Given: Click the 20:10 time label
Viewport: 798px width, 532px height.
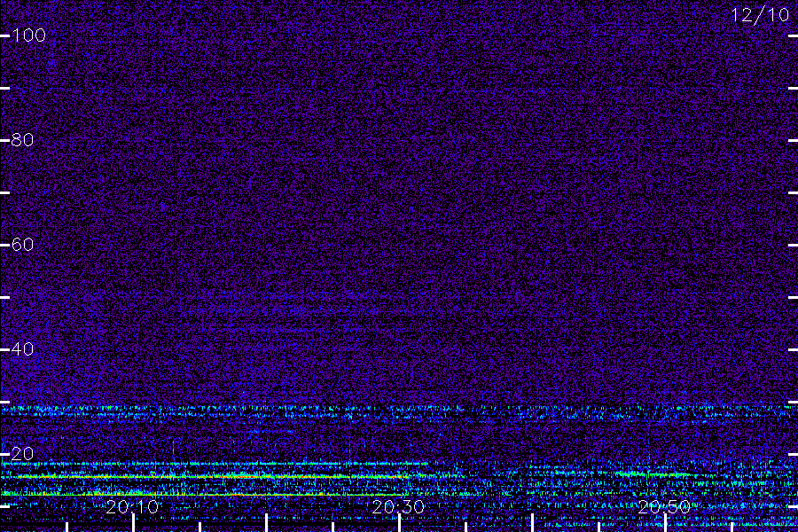Looking at the screenshot, I should coord(132,506).
